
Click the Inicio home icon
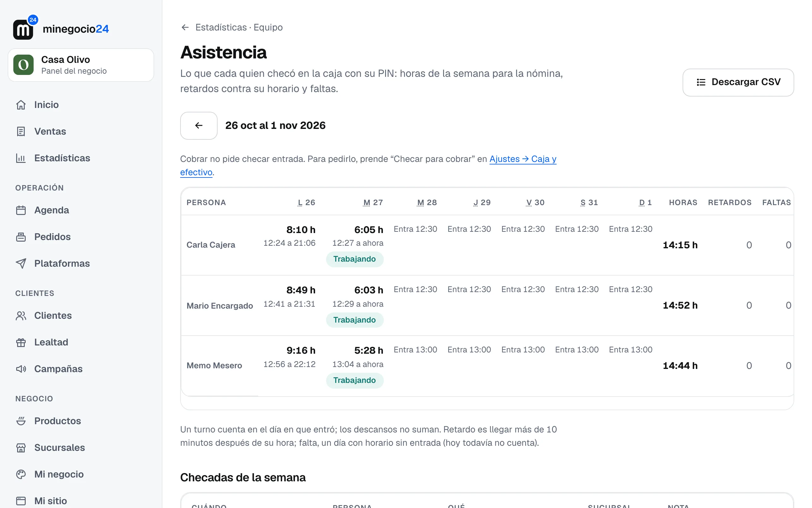point(21,105)
